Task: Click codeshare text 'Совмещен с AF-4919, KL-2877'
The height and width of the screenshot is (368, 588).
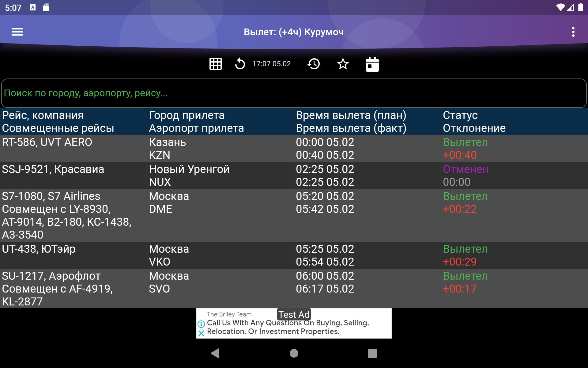Action: pos(57,295)
